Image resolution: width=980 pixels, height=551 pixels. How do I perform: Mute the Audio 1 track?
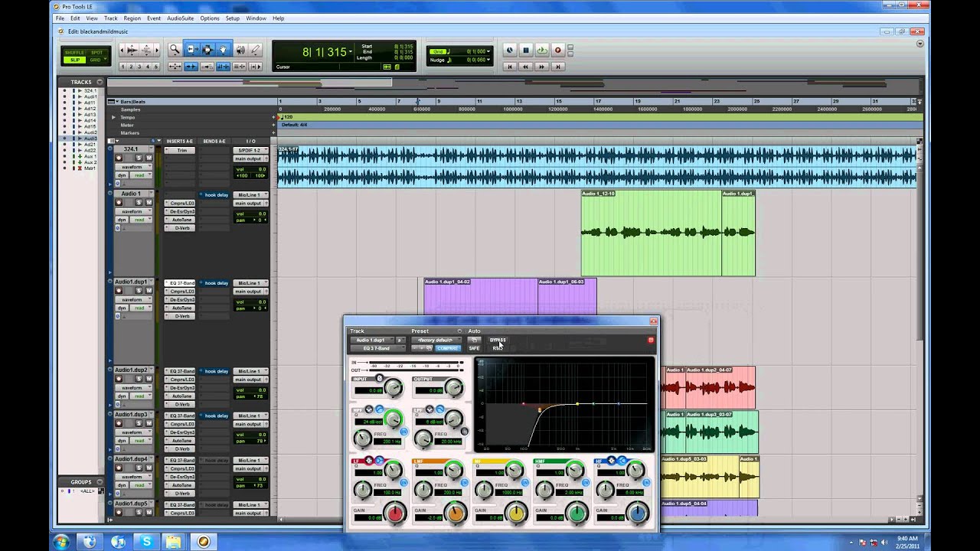coord(149,202)
